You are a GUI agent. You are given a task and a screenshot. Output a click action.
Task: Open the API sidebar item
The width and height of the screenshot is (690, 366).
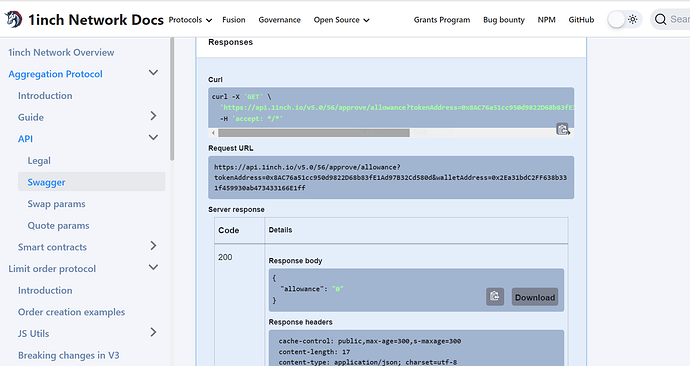click(26, 139)
